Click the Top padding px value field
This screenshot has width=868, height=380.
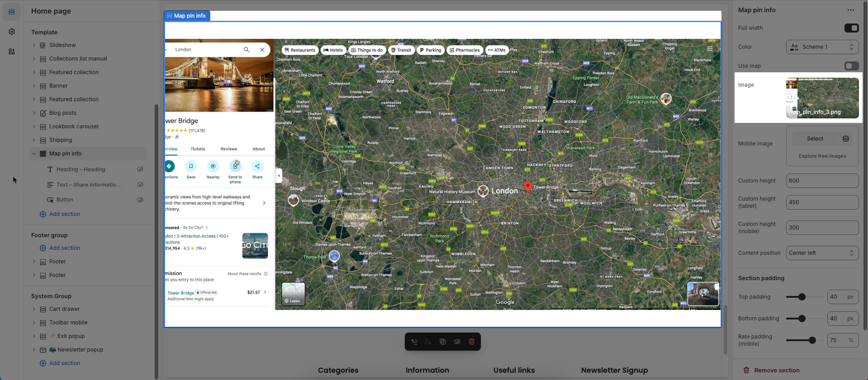(843, 297)
